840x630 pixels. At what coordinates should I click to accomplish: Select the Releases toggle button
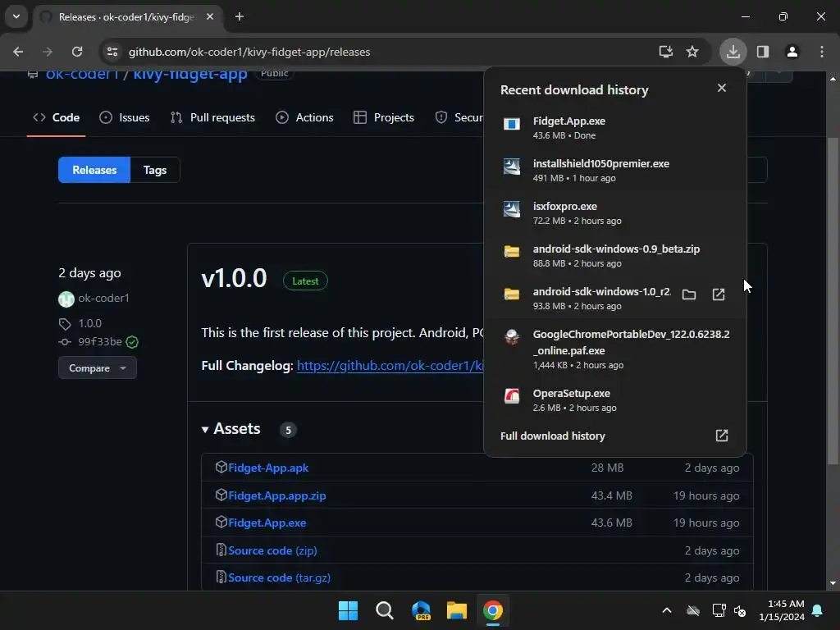(x=94, y=170)
